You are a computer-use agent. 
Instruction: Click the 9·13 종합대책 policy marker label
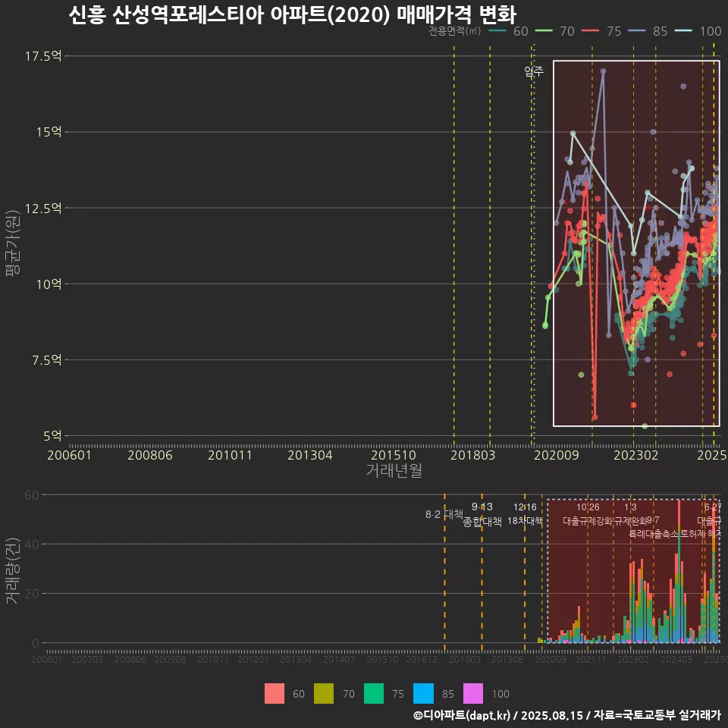click(x=482, y=514)
